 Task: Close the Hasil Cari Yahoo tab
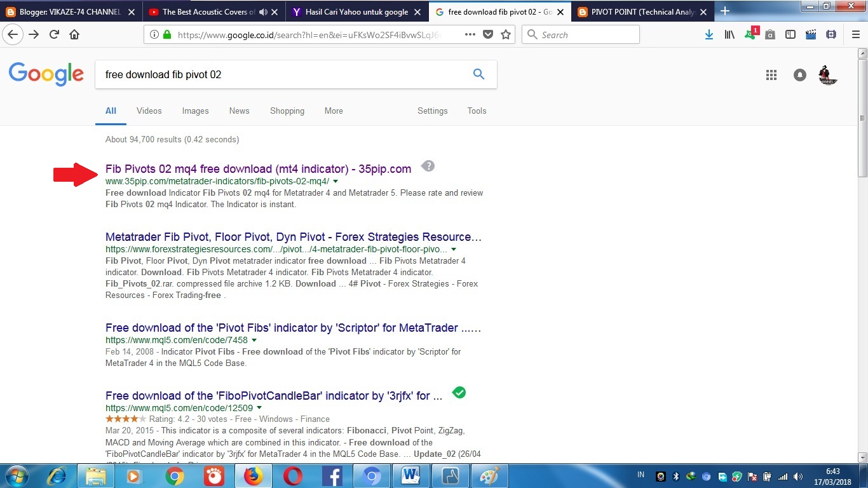pyautogui.click(x=417, y=11)
